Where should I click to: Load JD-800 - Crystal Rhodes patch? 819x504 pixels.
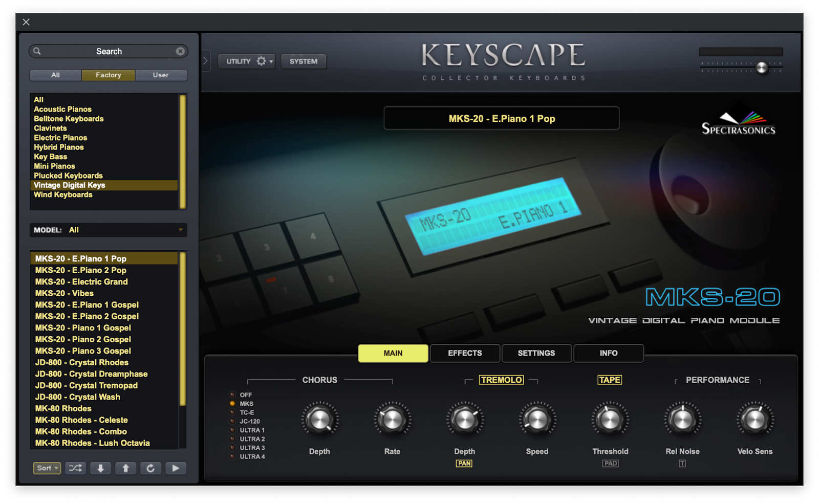tap(104, 362)
